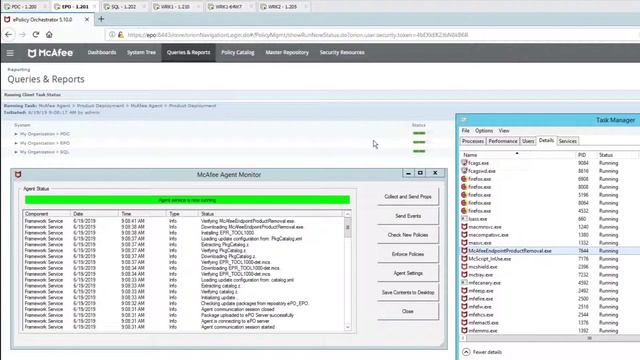The height and width of the screenshot is (360, 640).
Task: Switch to the PDC - 1.200 session tab
Action: 24,7
